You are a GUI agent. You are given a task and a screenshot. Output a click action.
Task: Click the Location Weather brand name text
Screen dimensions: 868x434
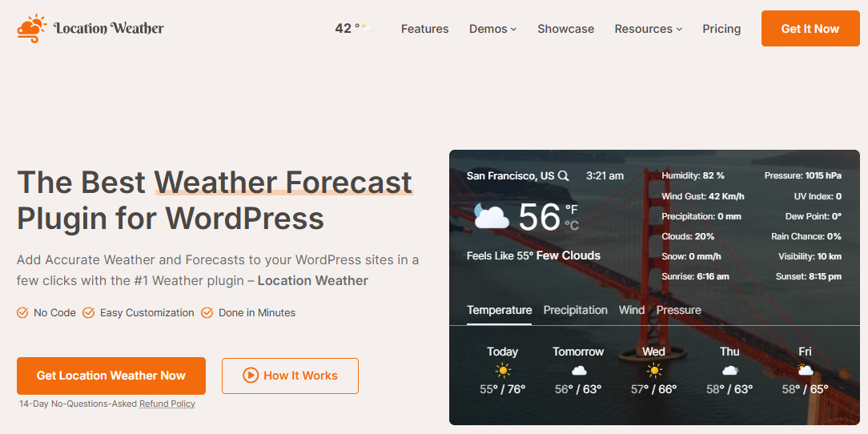109,28
